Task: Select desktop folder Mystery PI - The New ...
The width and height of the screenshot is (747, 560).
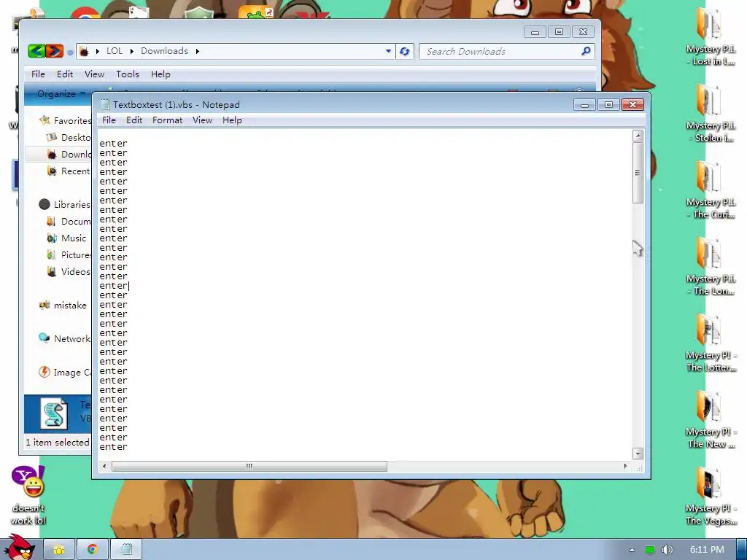Action: tap(710, 419)
